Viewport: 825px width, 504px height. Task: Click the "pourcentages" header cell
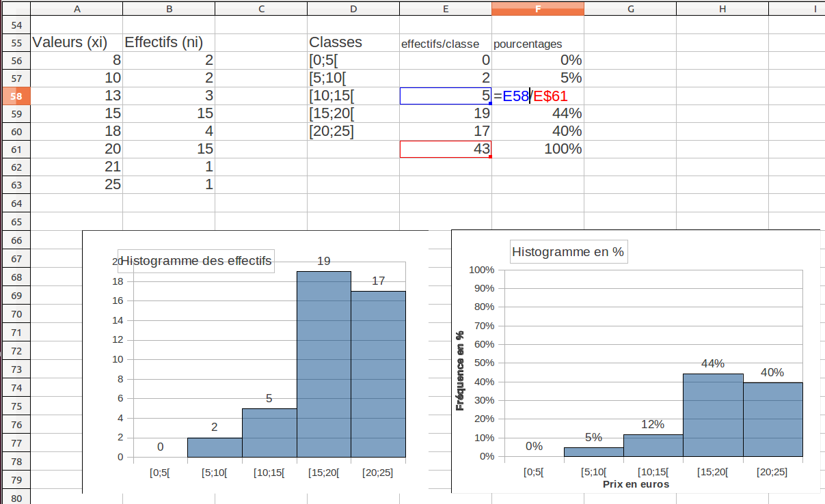click(x=528, y=44)
